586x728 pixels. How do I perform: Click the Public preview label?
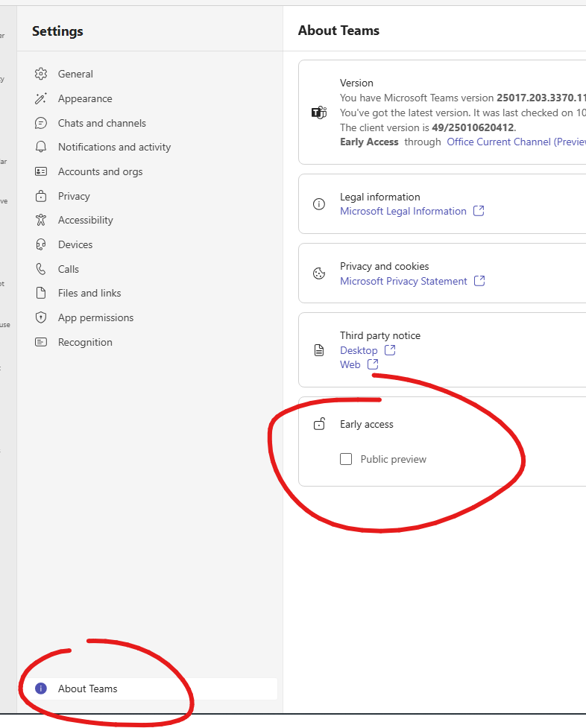tap(393, 459)
